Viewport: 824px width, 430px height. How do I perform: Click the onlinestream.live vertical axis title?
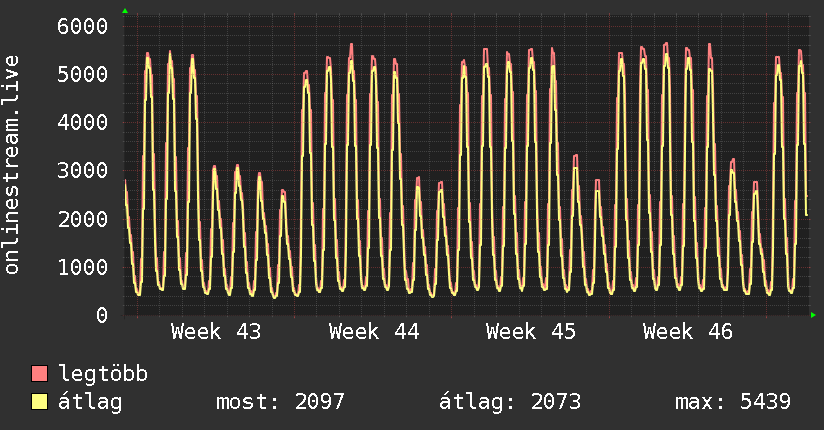12,165
